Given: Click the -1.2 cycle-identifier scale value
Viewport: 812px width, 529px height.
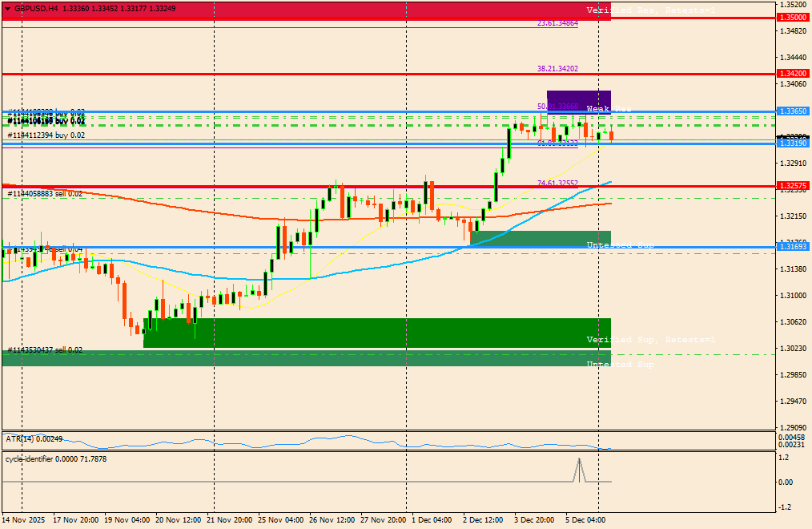Looking at the screenshot, I should point(783,507).
